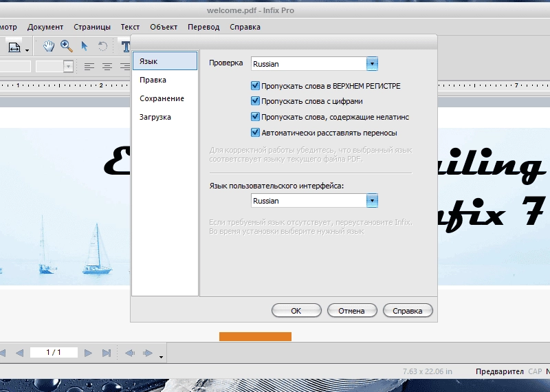This screenshot has width=550, height=392.
Task: Toggle automatic hyphenation checkbox
Action: tap(255, 133)
